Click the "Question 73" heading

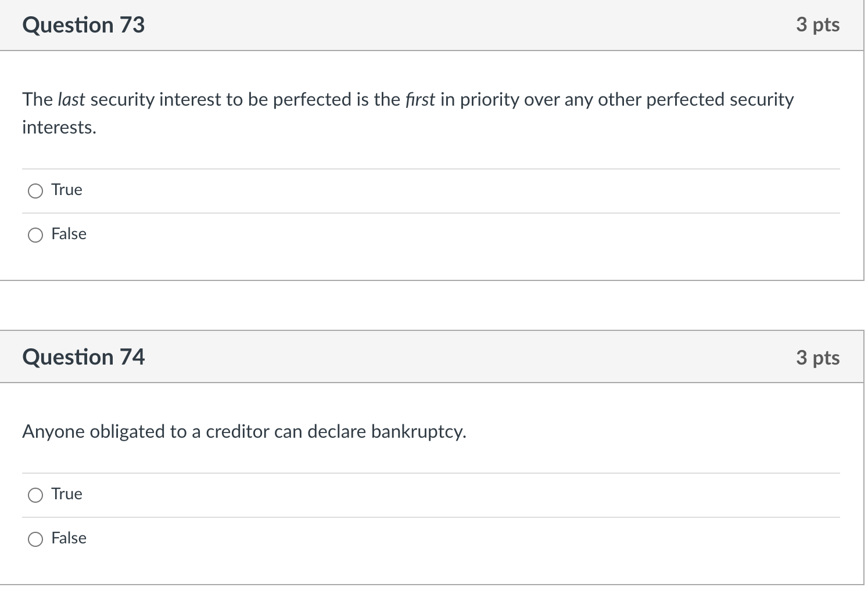tap(84, 25)
